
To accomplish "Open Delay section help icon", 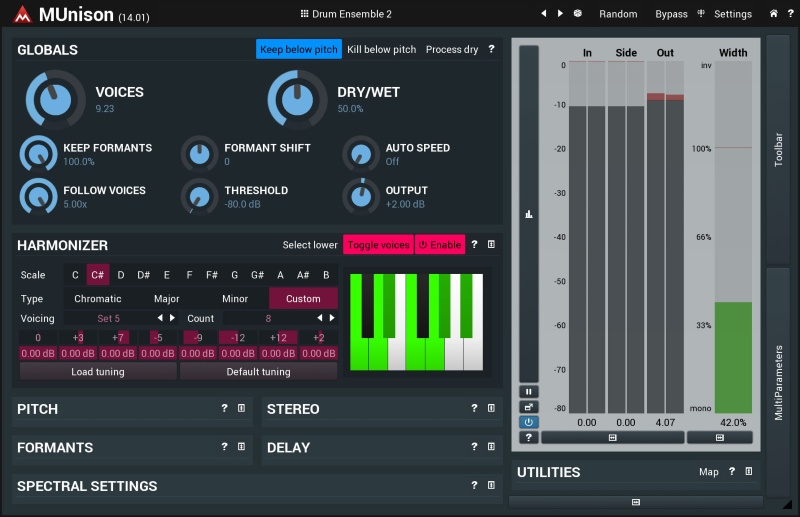I will click(x=474, y=447).
